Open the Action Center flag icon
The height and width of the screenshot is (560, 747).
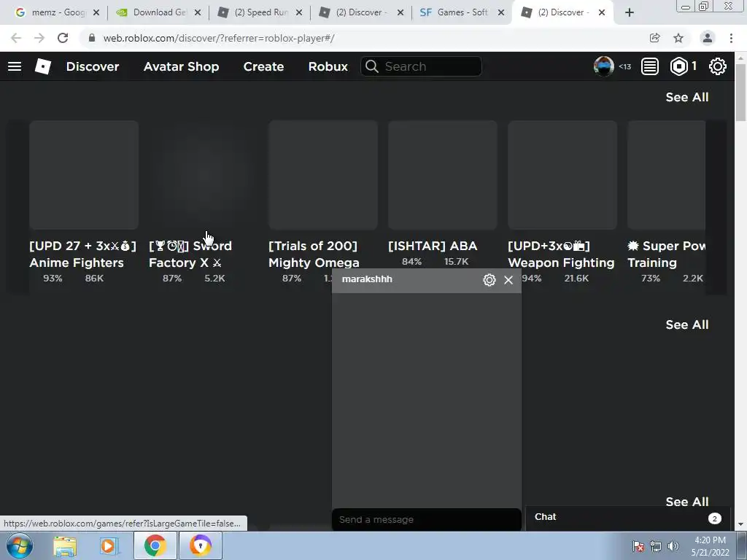coord(638,546)
